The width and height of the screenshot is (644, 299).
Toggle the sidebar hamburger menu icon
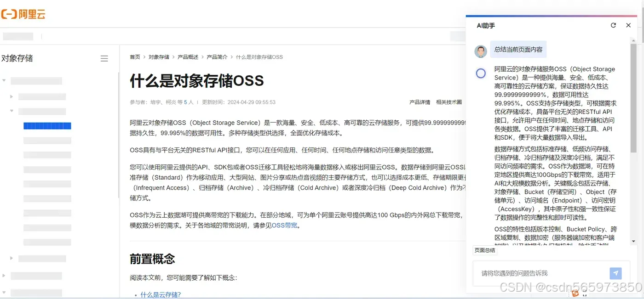(x=104, y=58)
